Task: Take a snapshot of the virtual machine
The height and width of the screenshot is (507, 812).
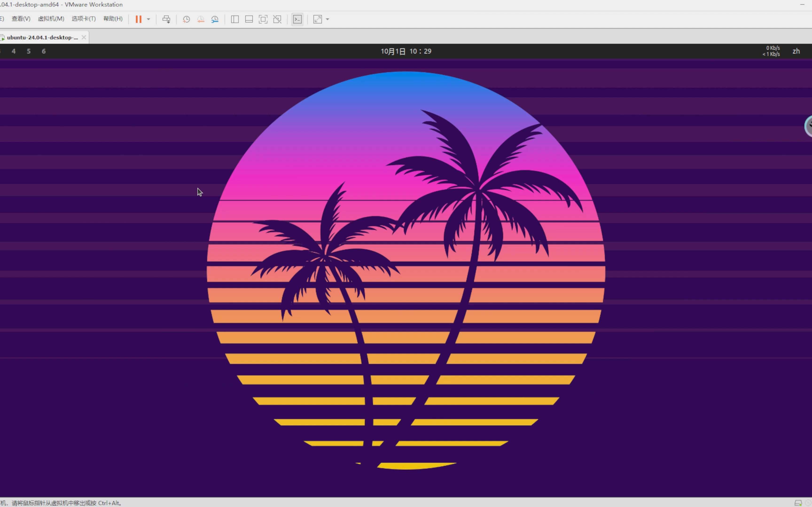Action: 186,19
